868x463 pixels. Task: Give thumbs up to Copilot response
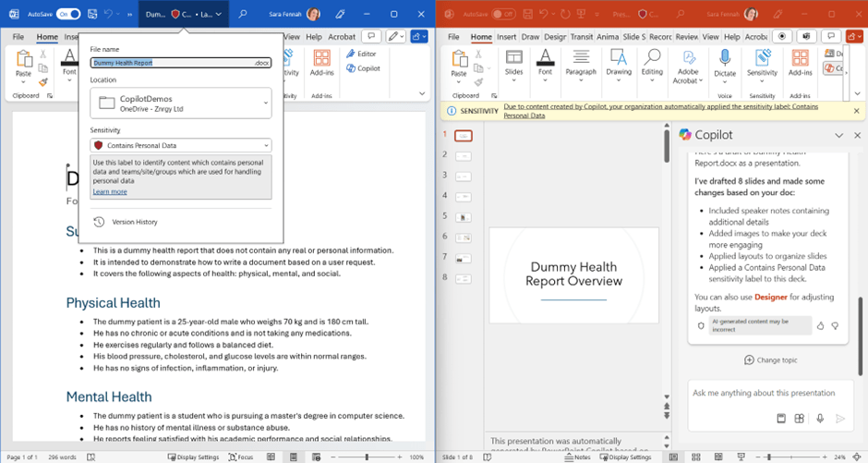[819, 325]
